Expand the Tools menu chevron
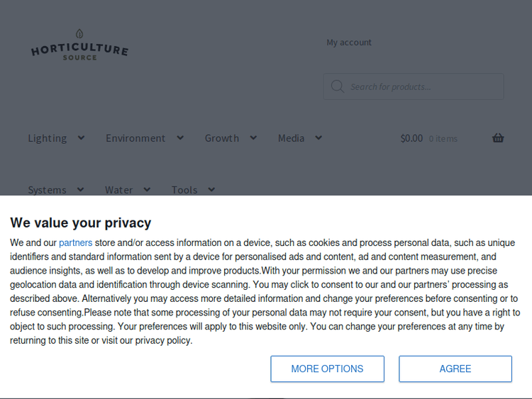This screenshot has height=399, width=532. click(211, 189)
